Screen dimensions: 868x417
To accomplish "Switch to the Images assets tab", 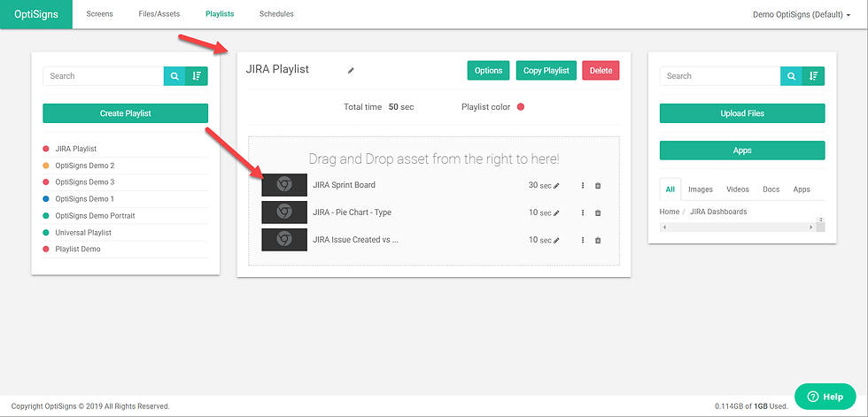I will point(701,189).
